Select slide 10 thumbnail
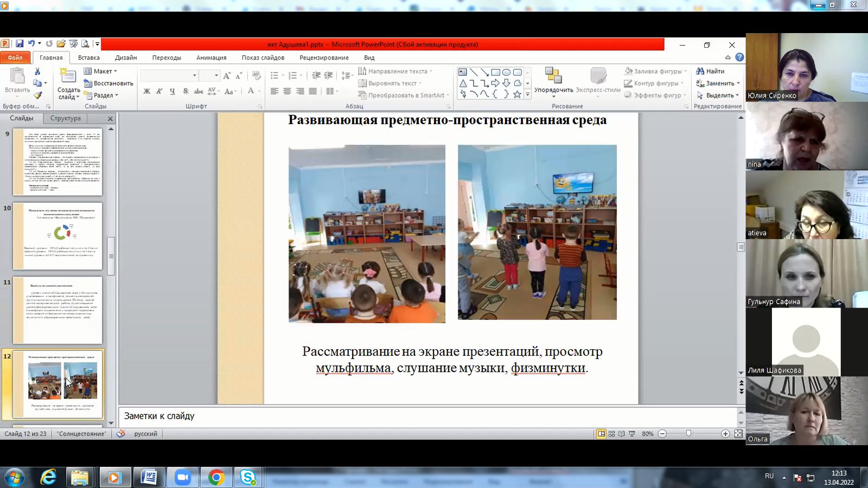This screenshot has height=488, width=868. (58, 236)
